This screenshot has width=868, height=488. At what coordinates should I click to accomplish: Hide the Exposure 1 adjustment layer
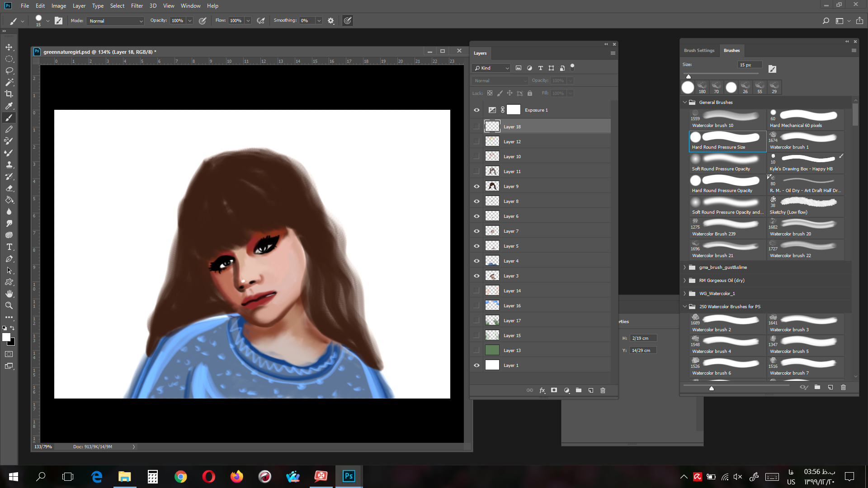click(x=476, y=110)
